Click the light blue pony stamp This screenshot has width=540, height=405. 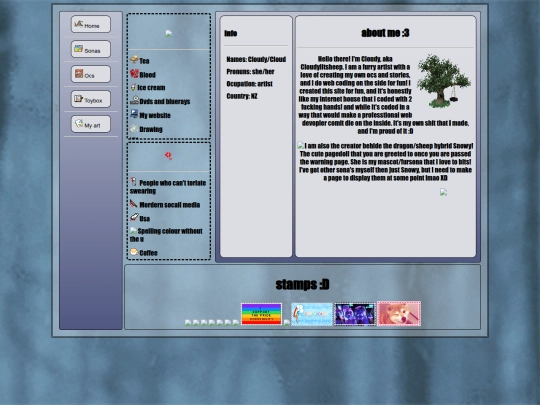(x=312, y=314)
